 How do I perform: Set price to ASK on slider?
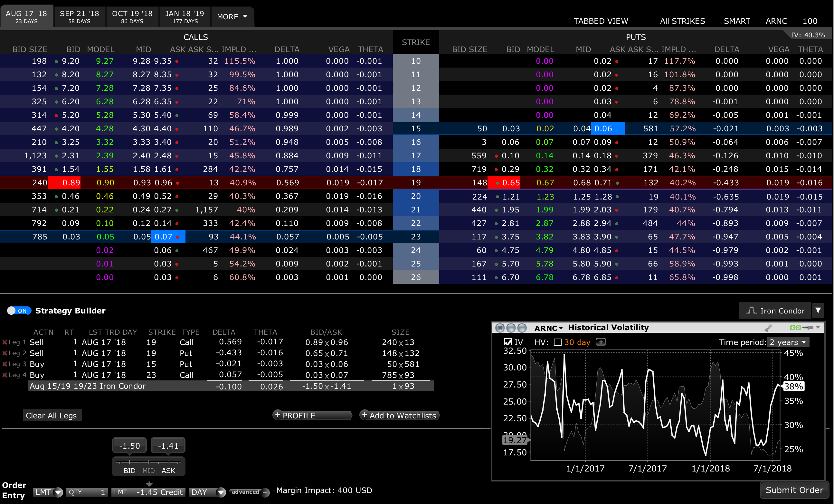168,471
